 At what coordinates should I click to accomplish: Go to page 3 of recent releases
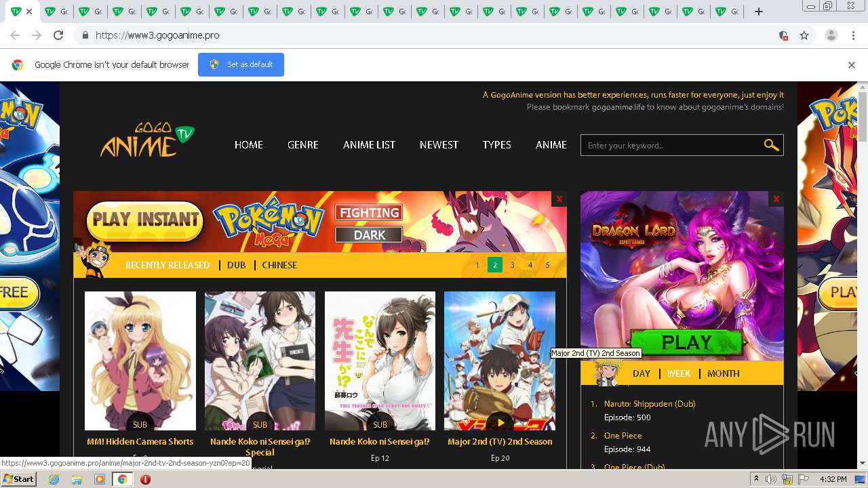click(x=513, y=265)
